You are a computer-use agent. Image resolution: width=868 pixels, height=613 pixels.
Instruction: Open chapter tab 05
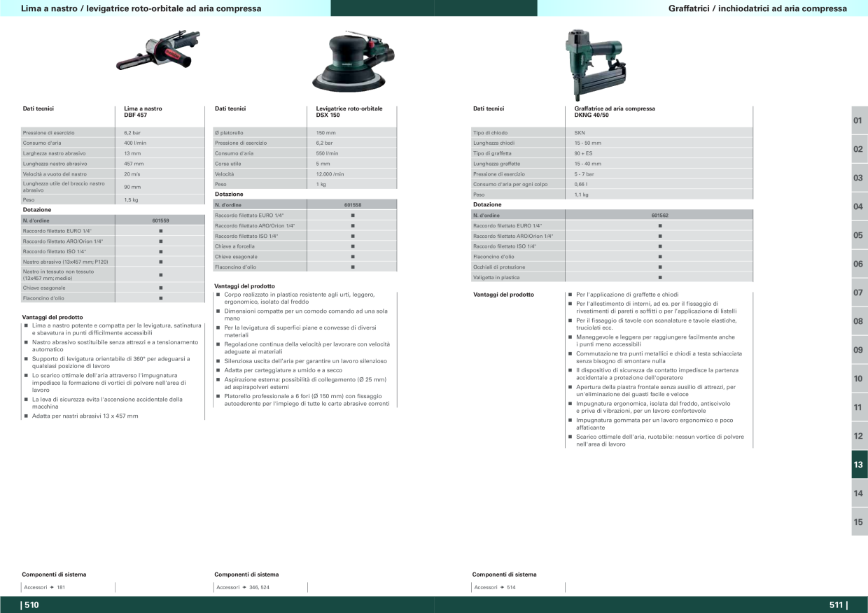(860, 235)
